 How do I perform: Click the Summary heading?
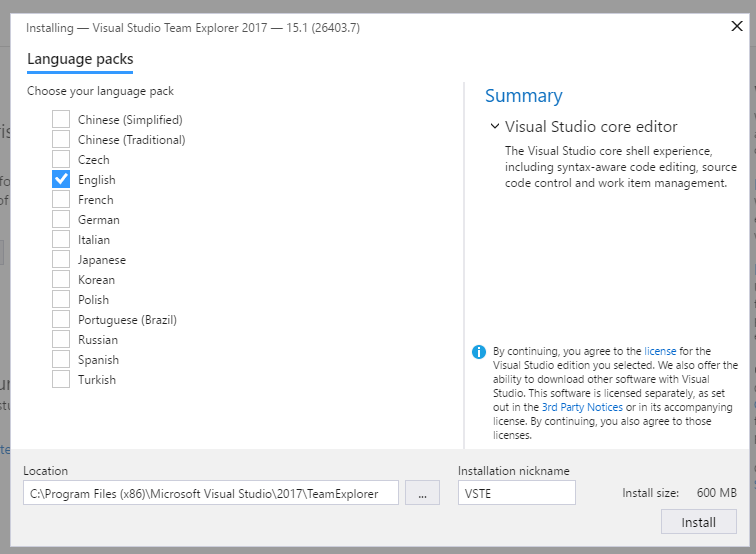click(524, 95)
